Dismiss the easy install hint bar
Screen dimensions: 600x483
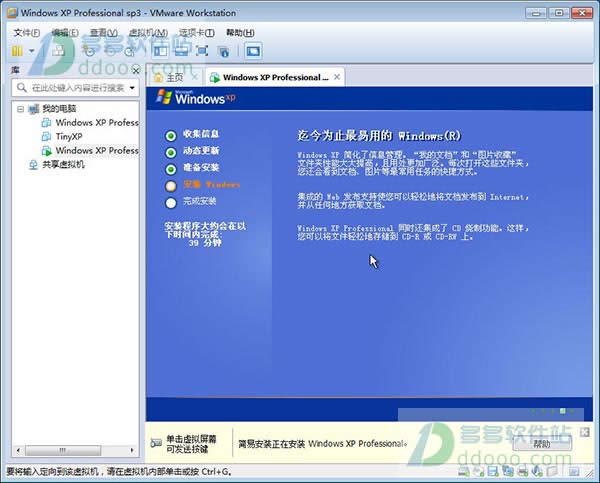[584, 432]
